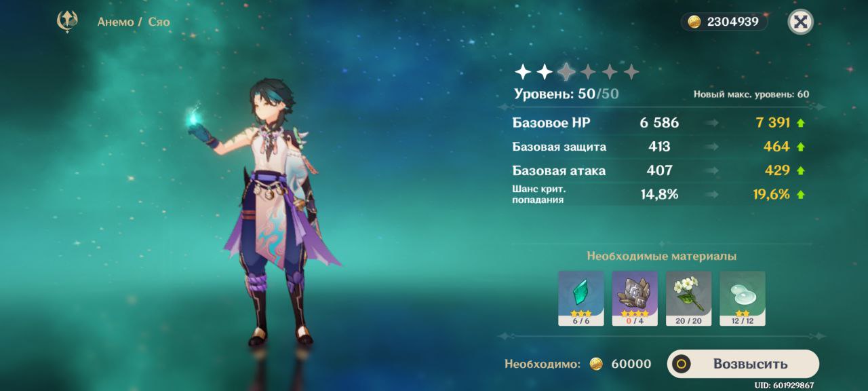Tap the Mora coin icon by the balance

tap(694, 22)
